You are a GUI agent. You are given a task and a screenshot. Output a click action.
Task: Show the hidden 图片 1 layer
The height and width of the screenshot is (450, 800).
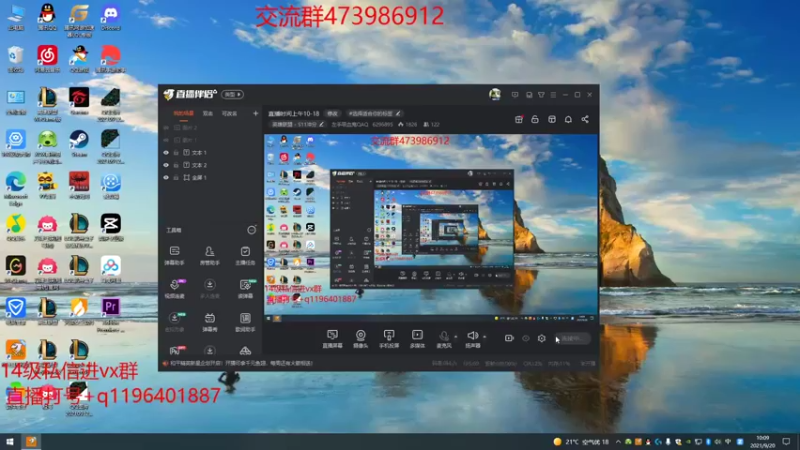pos(166,140)
